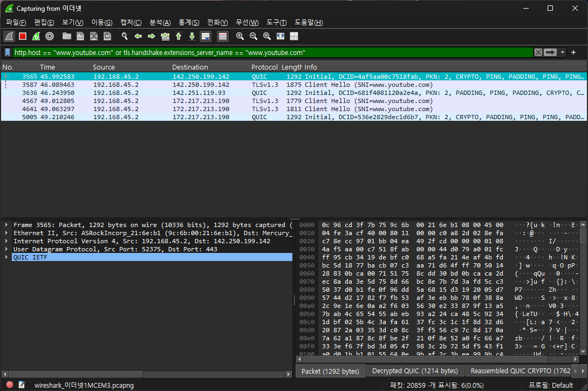The image size is (588, 391).
Task: Toggle auto-scroll during live capture
Action: [x=206, y=36]
